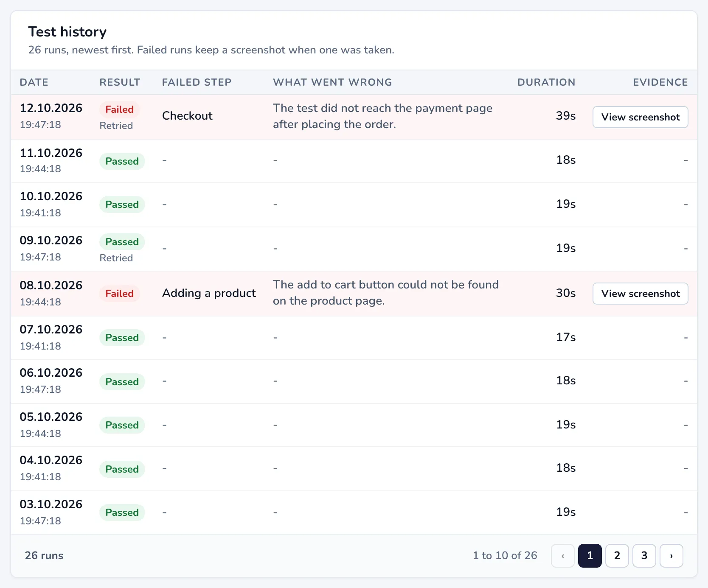Image resolution: width=708 pixels, height=588 pixels.
Task: Click the Passed badge on 11.10.2026
Action: pyautogui.click(x=122, y=161)
